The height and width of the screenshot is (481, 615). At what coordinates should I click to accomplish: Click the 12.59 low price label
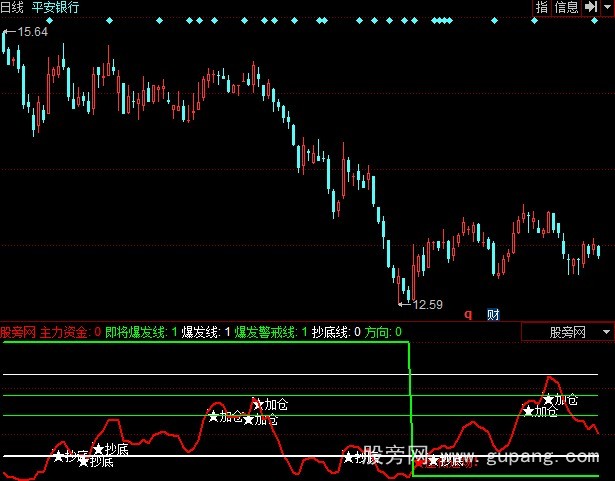coord(425,304)
